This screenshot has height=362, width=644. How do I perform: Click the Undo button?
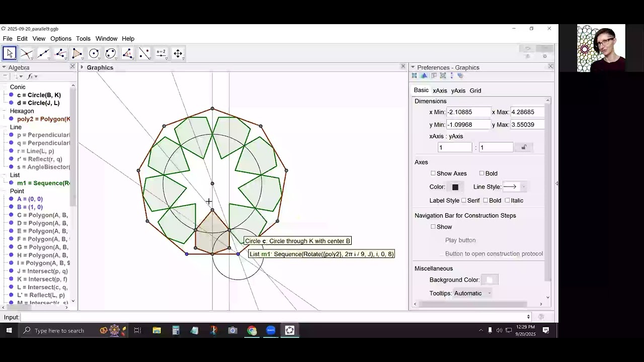528,49
